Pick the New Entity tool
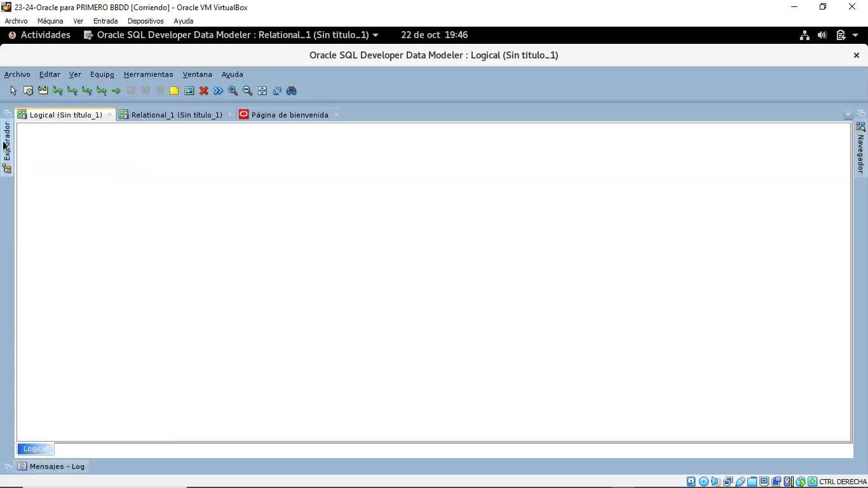 pyautogui.click(x=28, y=91)
